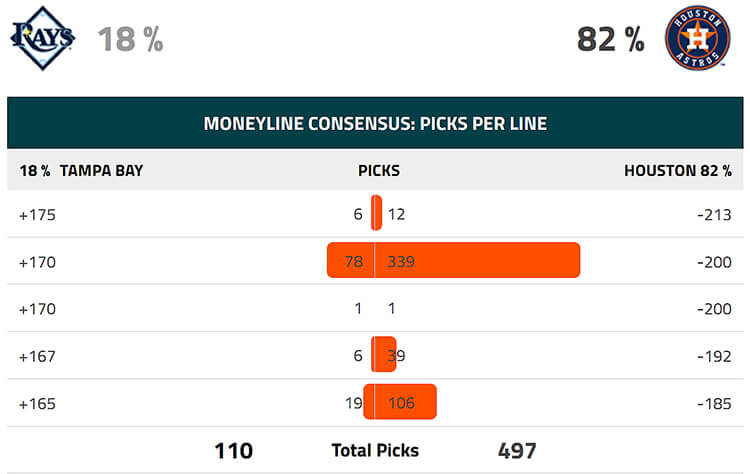Select the +165 Tampa Bay line
The width and height of the screenshot is (750, 474).
tap(37, 404)
